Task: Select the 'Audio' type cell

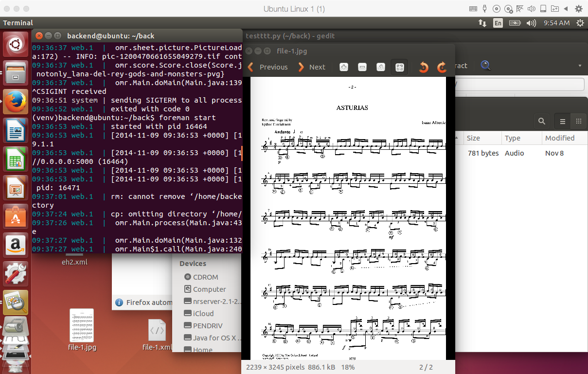Action: point(514,153)
